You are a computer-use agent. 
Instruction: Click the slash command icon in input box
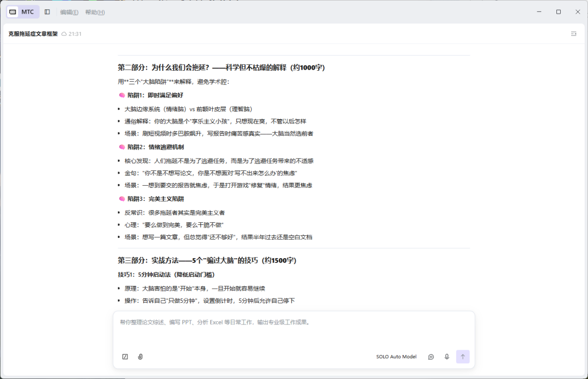tap(125, 357)
